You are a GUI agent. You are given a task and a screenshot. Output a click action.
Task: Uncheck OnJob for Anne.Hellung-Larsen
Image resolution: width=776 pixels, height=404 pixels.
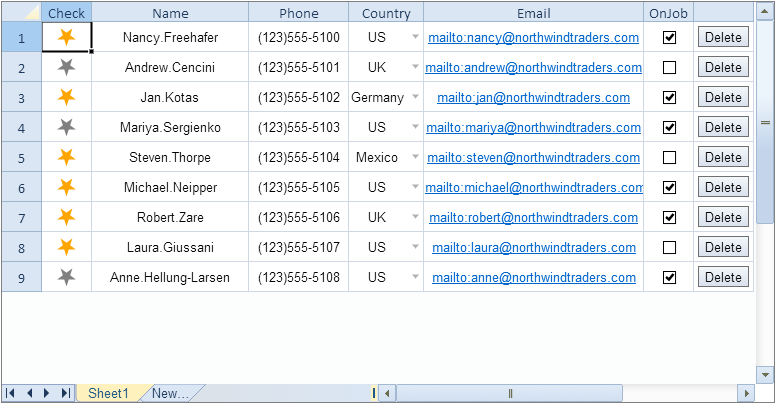pos(669,277)
